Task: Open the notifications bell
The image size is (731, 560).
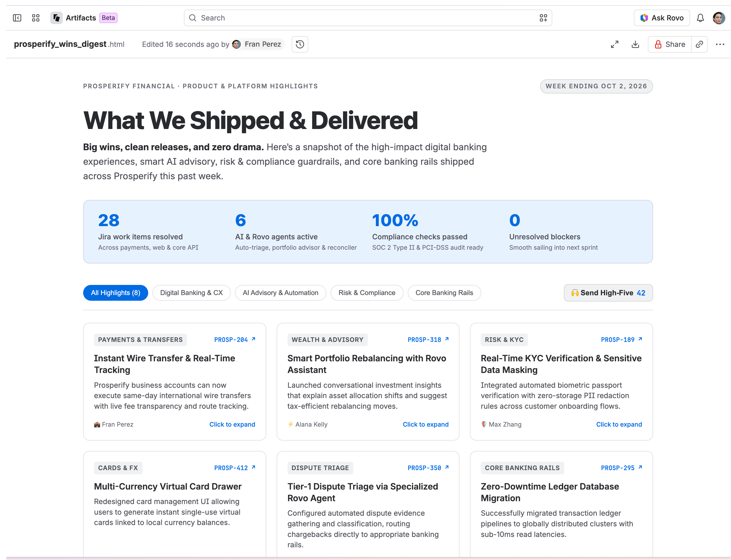Action: pos(700,18)
